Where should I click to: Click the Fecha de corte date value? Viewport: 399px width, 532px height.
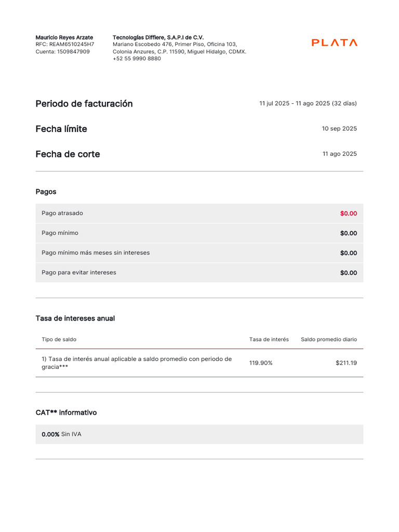339,154
